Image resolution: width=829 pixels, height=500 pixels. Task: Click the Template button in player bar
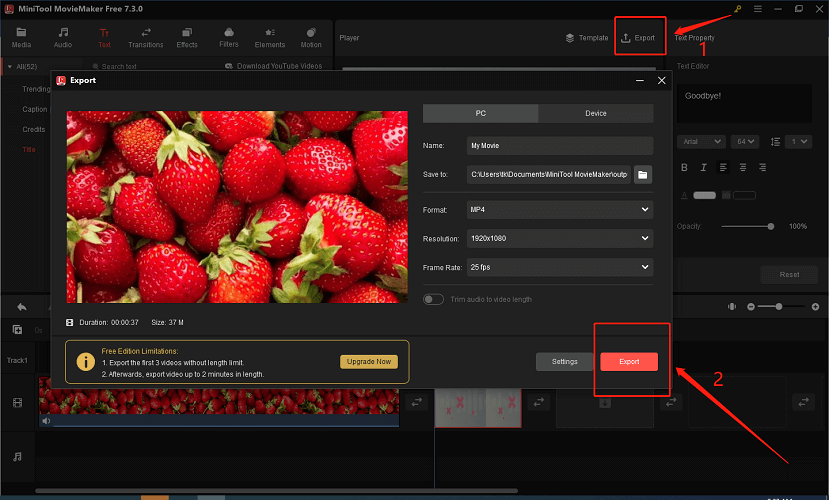coord(587,38)
